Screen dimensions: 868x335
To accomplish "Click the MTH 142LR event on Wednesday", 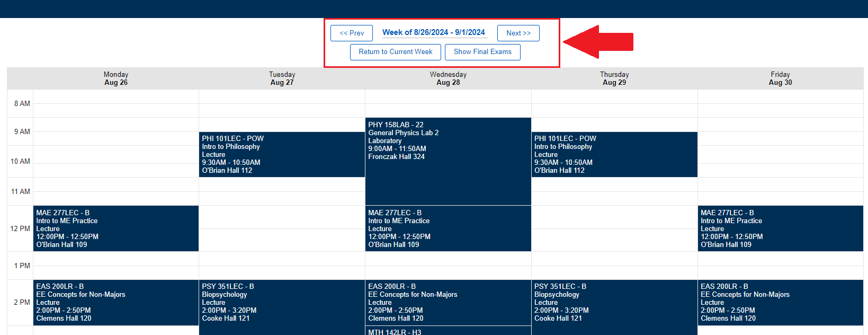I will pyautogui.click(x=448, y=331).
